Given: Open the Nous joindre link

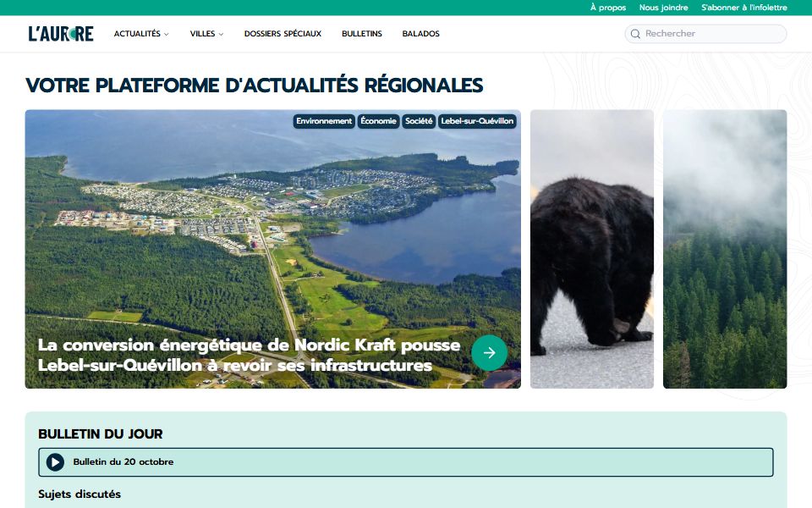Looking at the screenshot, I should (x=663, y=8).
